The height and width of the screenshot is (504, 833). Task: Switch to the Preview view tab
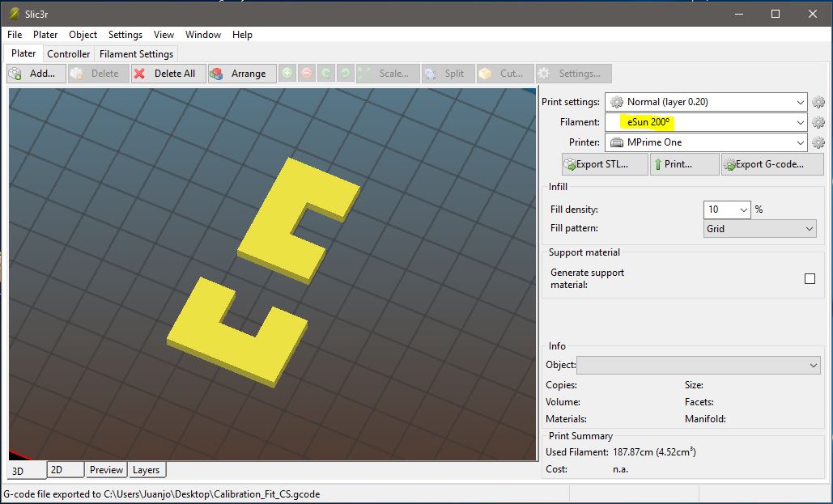point(106,469)
